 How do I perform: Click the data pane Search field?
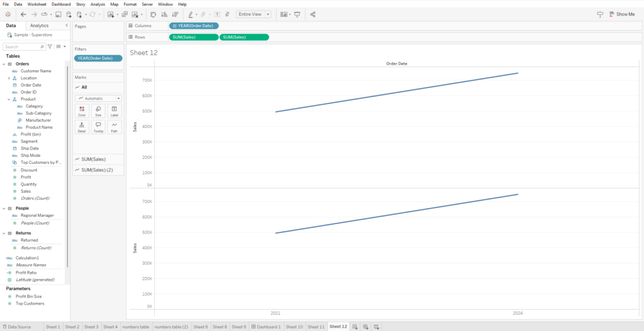tap(24, 46)
